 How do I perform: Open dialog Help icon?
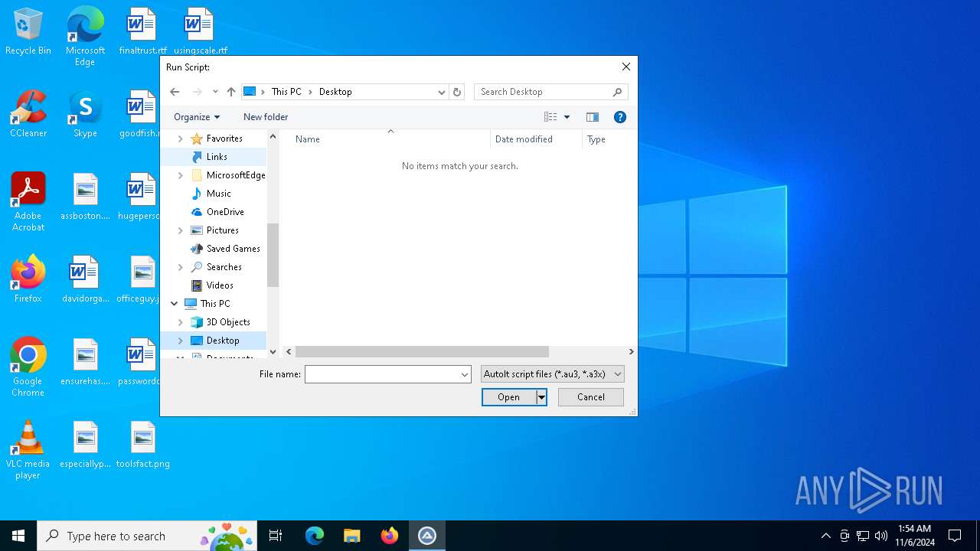pos(620,117)
